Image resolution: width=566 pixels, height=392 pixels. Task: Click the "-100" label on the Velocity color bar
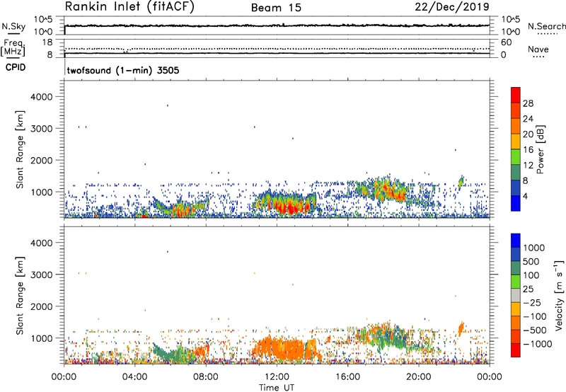(x=534, y=316)
